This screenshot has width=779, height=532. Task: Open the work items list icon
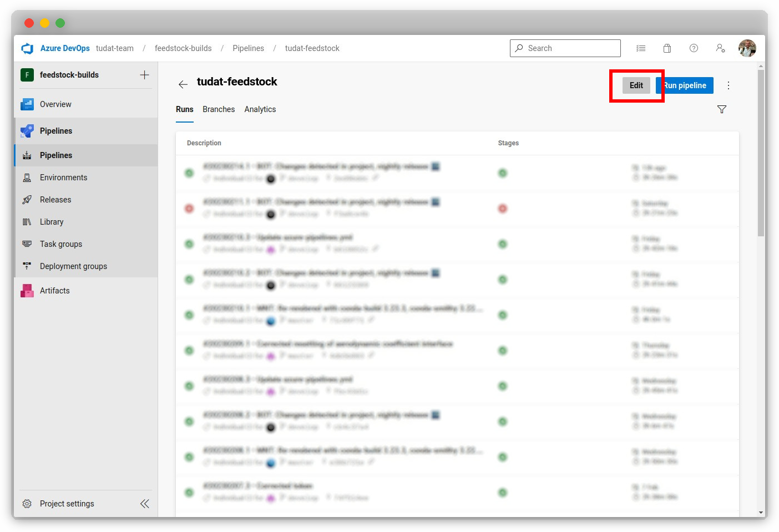pyautogui.click(x=641, y=48)
